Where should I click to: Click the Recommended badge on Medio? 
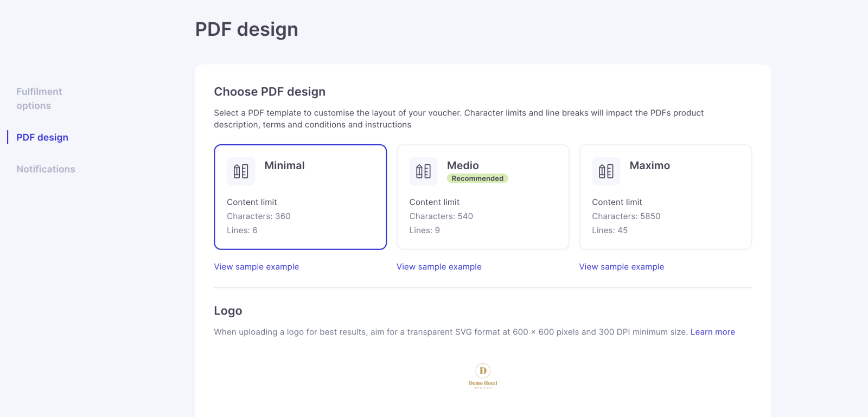click(x=477, y=178)
